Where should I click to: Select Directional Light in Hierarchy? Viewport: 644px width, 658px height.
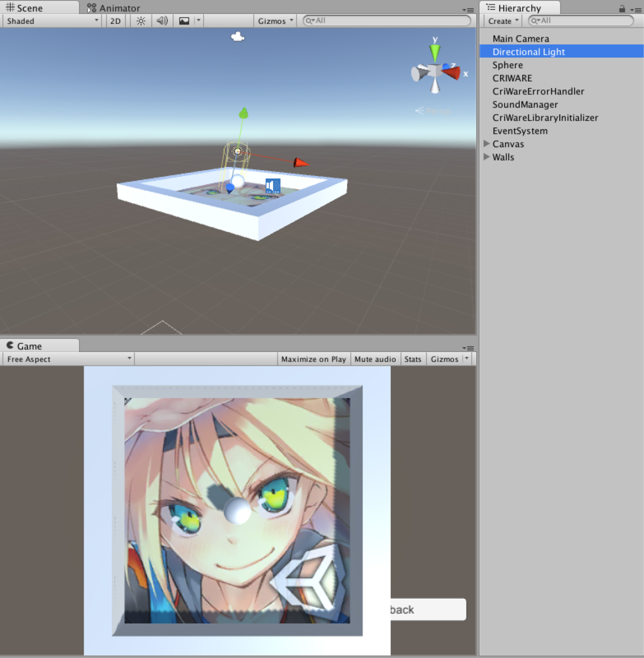[x=562, y=51]
